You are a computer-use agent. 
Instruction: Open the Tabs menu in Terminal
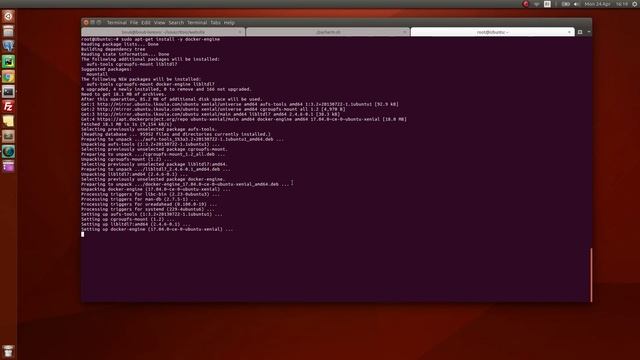point(216,22)
